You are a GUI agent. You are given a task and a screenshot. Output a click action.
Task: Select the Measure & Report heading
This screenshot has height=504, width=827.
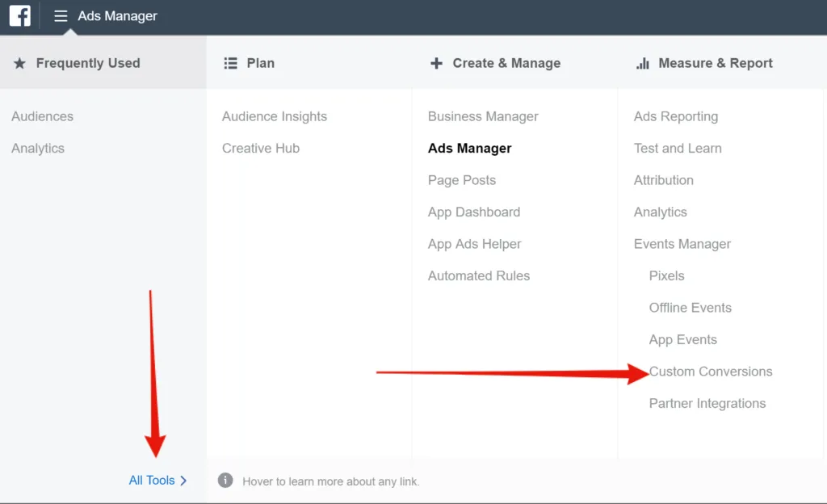click(x=716, y=63)
